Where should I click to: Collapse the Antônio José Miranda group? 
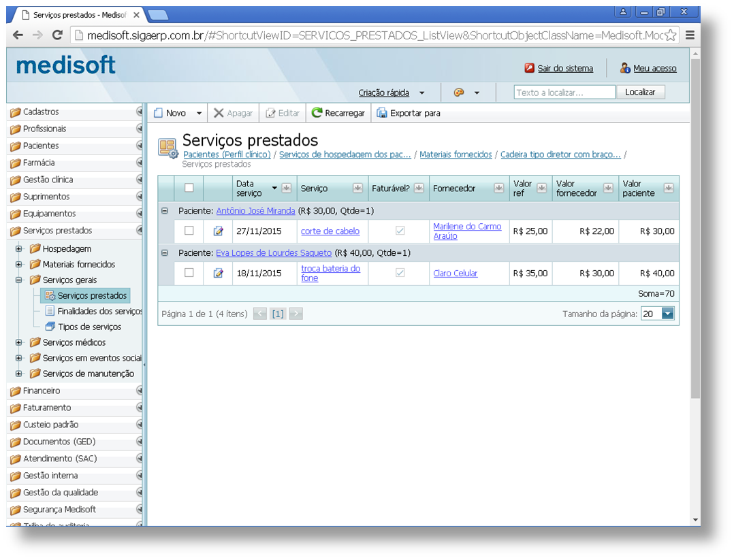(x=165, y=211)
